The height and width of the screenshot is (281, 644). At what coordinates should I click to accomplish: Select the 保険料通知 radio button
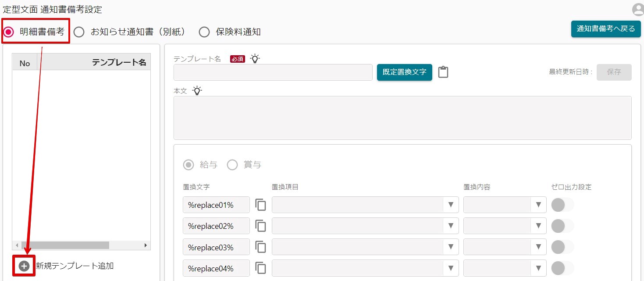click(x=204, y=32)
